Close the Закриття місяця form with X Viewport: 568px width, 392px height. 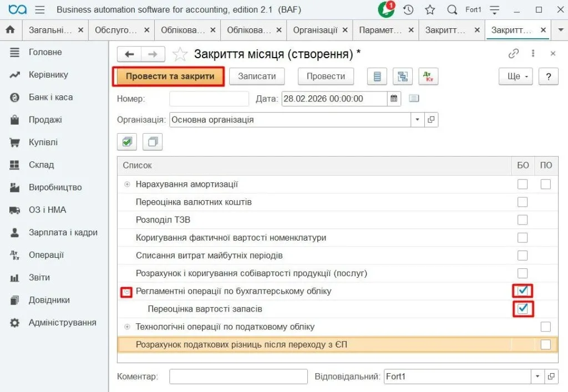click(553, 54)
